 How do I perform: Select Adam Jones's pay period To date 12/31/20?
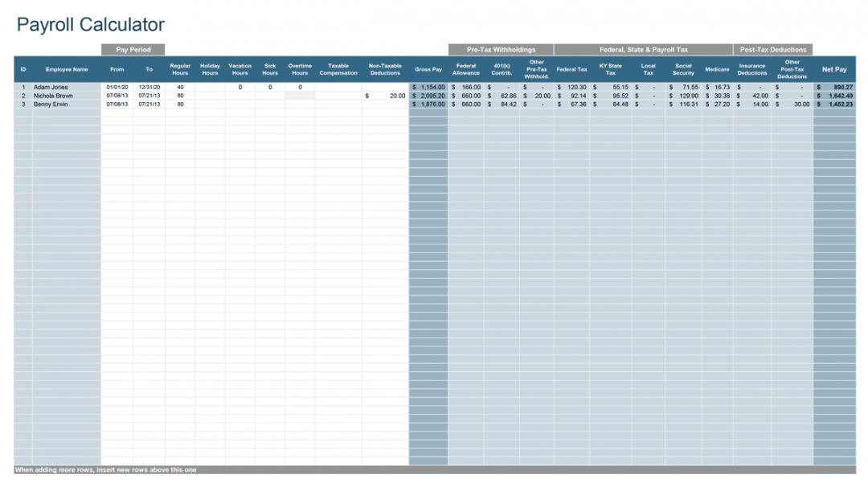tap(149, 87)
